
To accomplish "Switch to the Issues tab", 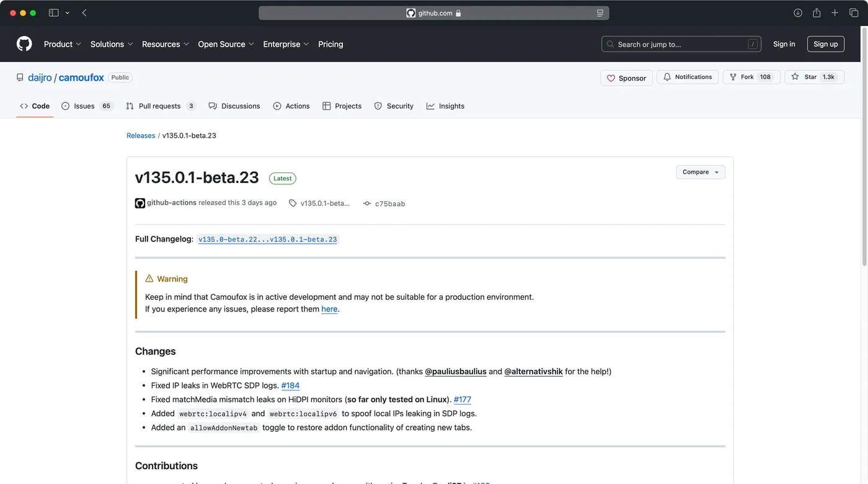I will [87, 106].
